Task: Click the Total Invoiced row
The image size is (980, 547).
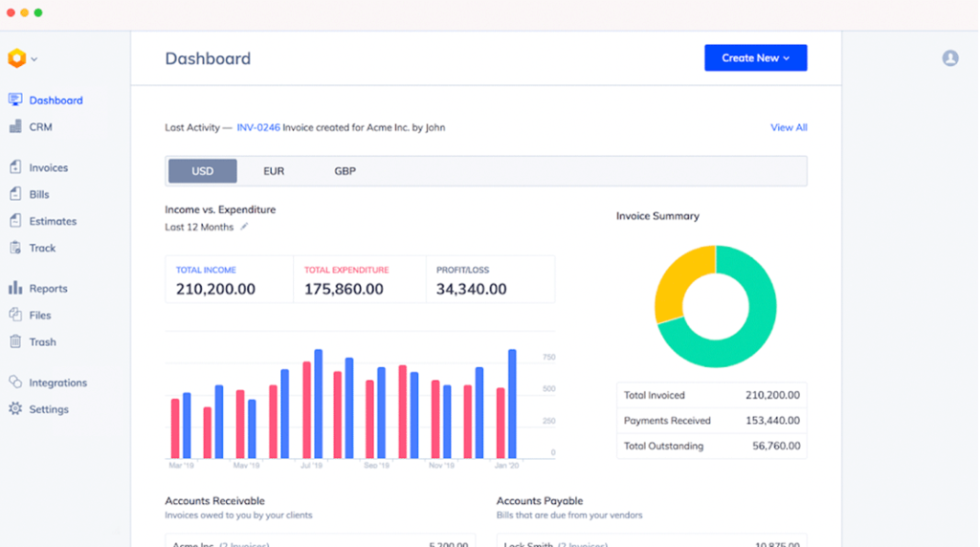Action: pyautogui.click(x=712, y=395)
